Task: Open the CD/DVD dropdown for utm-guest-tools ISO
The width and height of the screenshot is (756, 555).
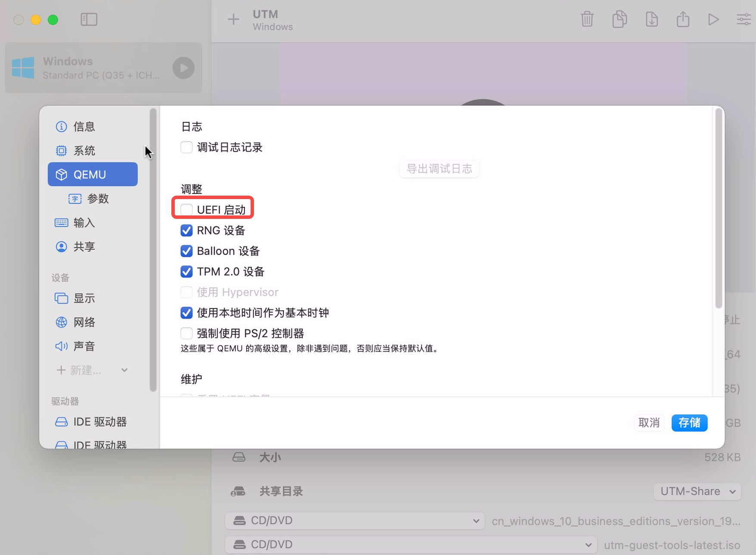Action: [x=411, y=545]
